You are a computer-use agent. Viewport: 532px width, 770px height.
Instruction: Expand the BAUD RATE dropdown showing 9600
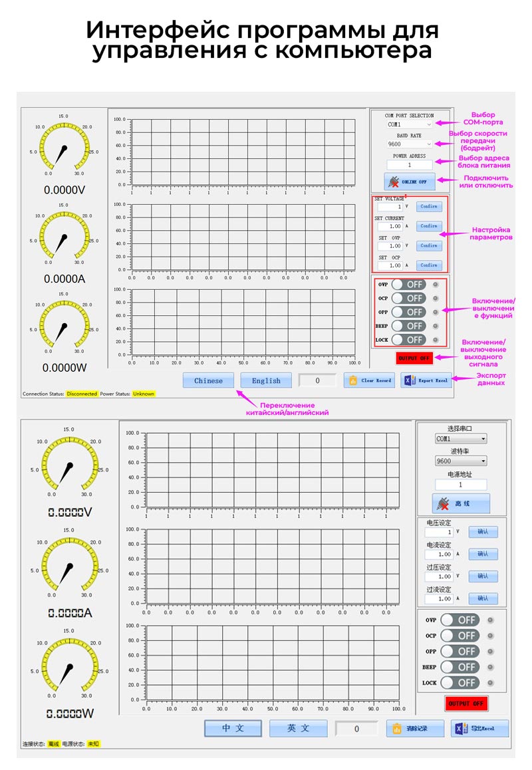tap(410, 144)
